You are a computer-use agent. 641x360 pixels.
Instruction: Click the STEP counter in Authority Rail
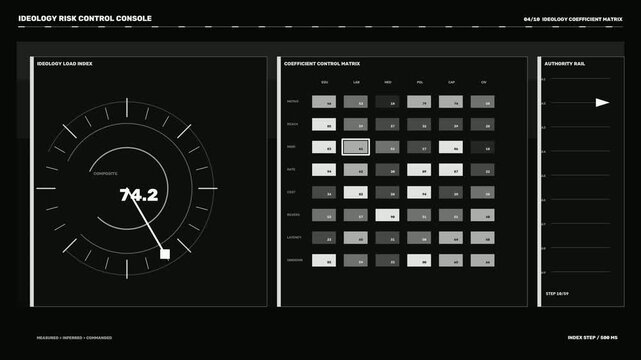click(557, 293)
